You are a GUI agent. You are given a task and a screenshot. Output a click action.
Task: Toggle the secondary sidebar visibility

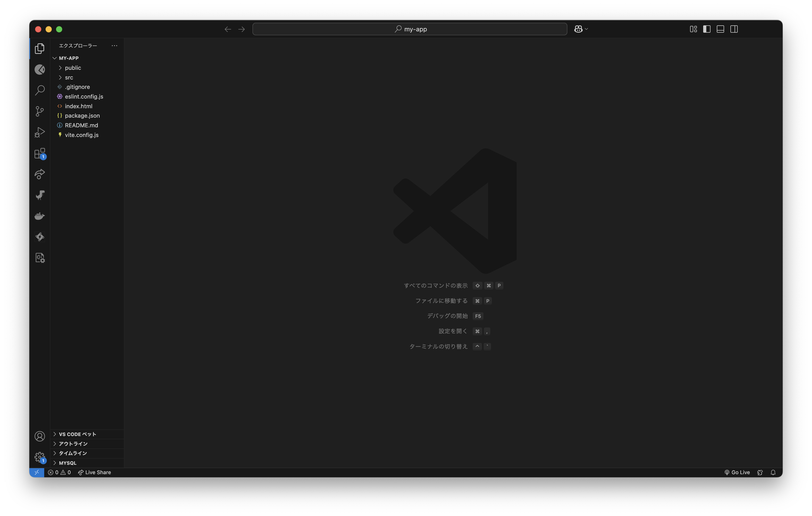734,29
